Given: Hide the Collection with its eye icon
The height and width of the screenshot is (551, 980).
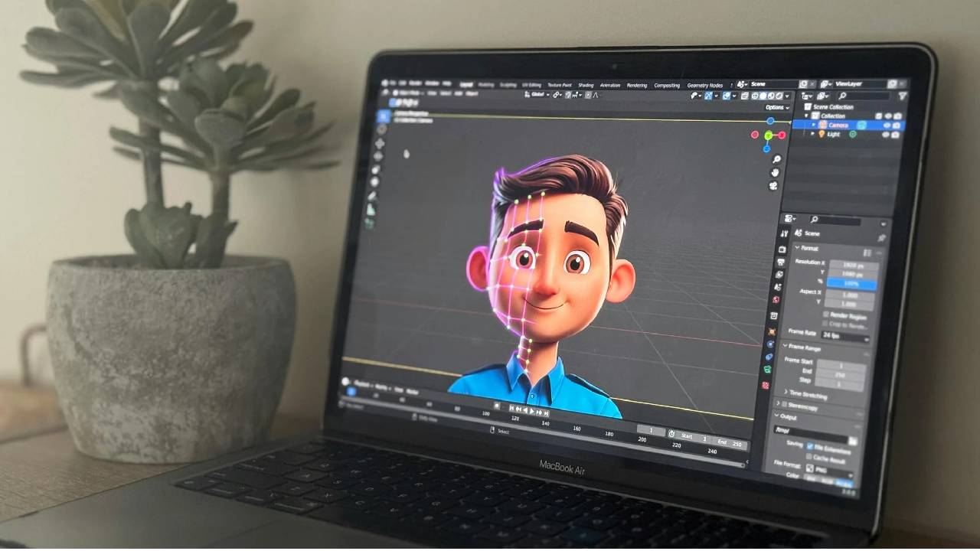Looking at the screenshot, I should tap(888, 116).
